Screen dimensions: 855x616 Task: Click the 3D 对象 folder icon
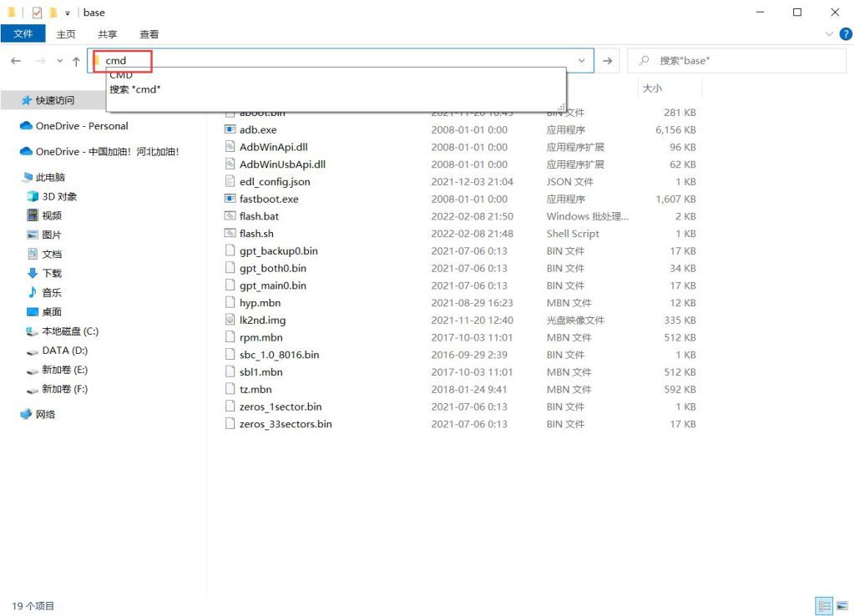(33, 196)
